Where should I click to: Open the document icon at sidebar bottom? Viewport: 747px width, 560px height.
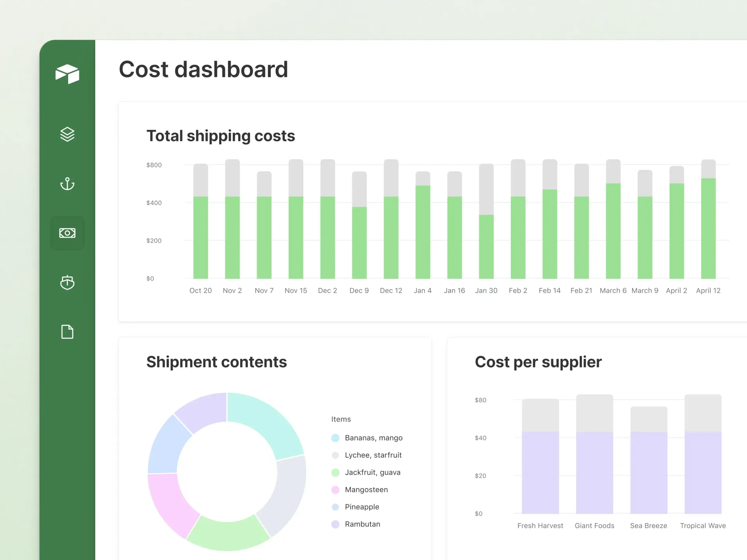[x=67, y=332]
